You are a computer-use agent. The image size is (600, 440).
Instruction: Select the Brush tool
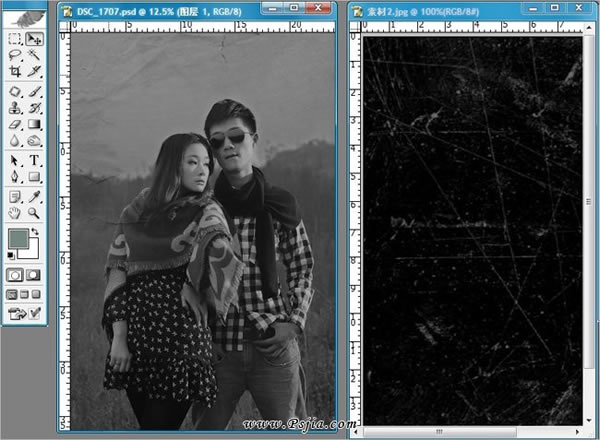point(34,92)
